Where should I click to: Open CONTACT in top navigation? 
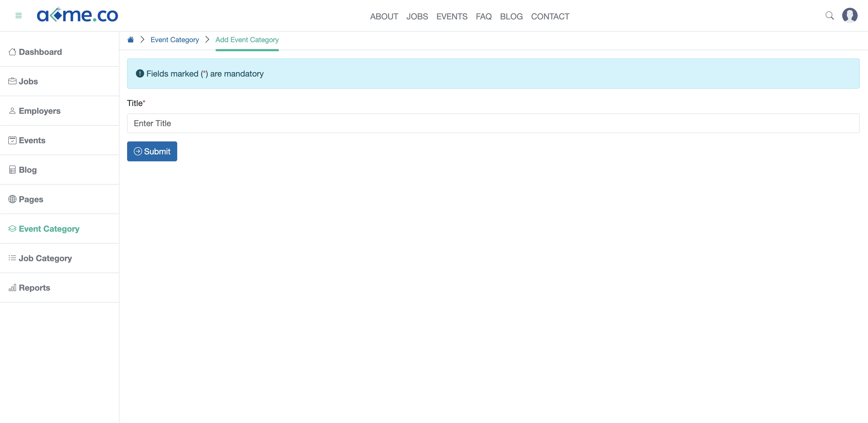click(x=550, y=17)
